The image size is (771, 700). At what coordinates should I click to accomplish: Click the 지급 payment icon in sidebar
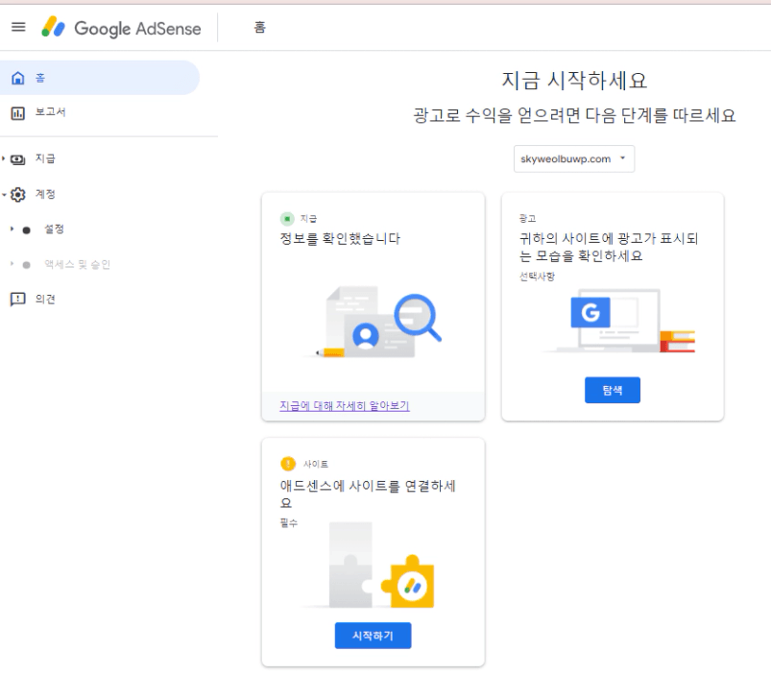[19, 158]
